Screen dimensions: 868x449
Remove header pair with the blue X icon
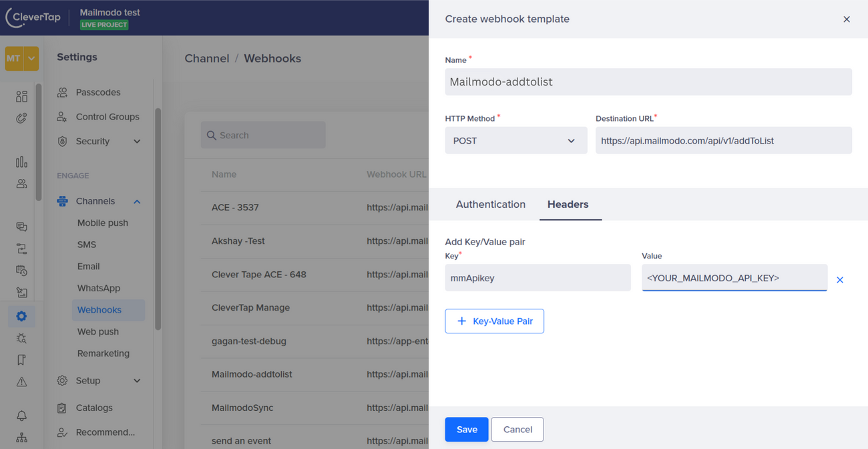840,280
